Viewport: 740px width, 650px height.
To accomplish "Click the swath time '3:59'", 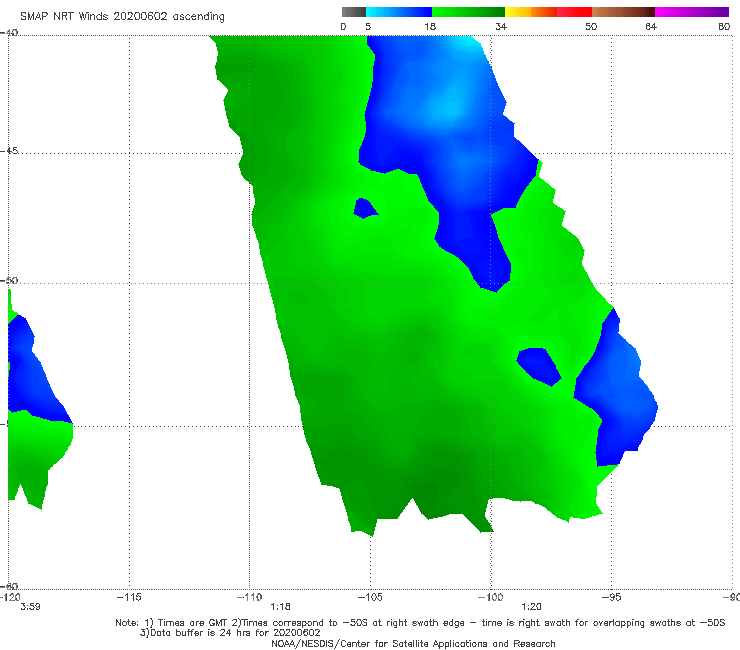I will point(30,607).
